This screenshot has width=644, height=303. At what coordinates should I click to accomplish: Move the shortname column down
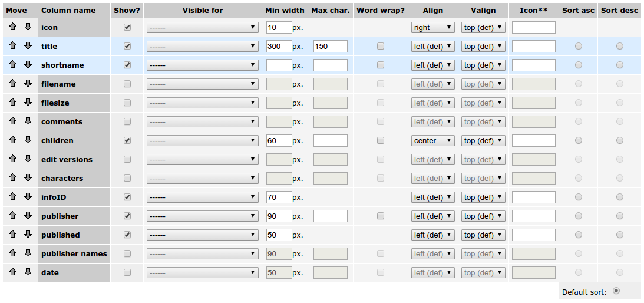coord(28,65)
